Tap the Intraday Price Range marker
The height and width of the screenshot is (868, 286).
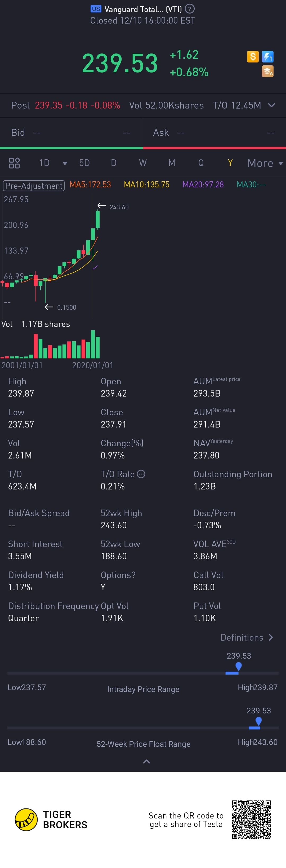click(238, 666)
